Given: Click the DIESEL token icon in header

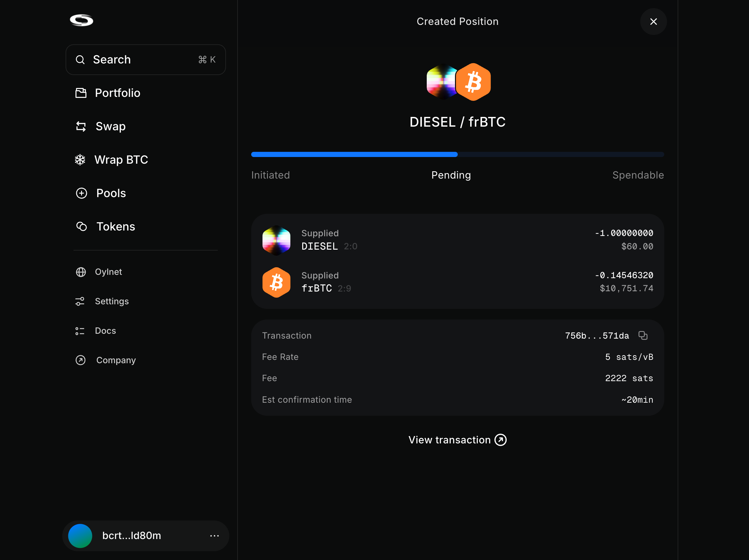Looking at the screenshot, I should tap(441, 82).
